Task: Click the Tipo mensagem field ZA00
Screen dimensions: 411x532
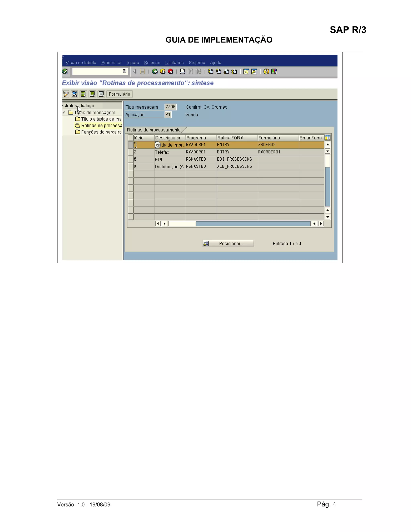Action: pos(170,107)
